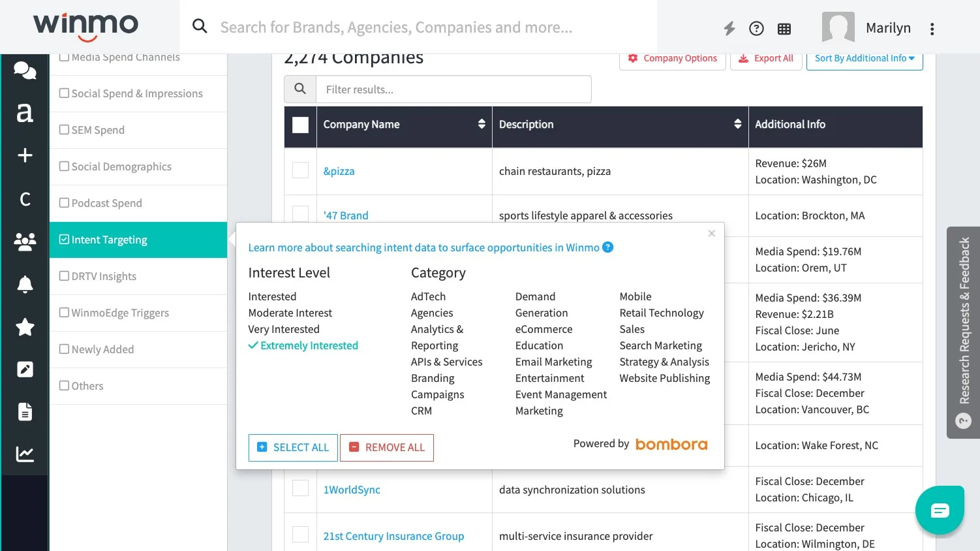
Task: Check the Newly Added filter
Action: point(64,349)
